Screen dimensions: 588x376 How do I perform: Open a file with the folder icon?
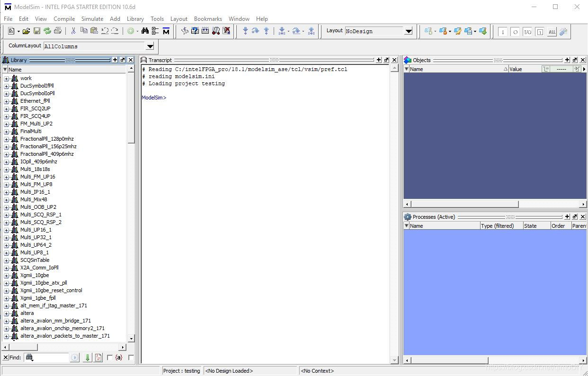click(x=26, y=31)
